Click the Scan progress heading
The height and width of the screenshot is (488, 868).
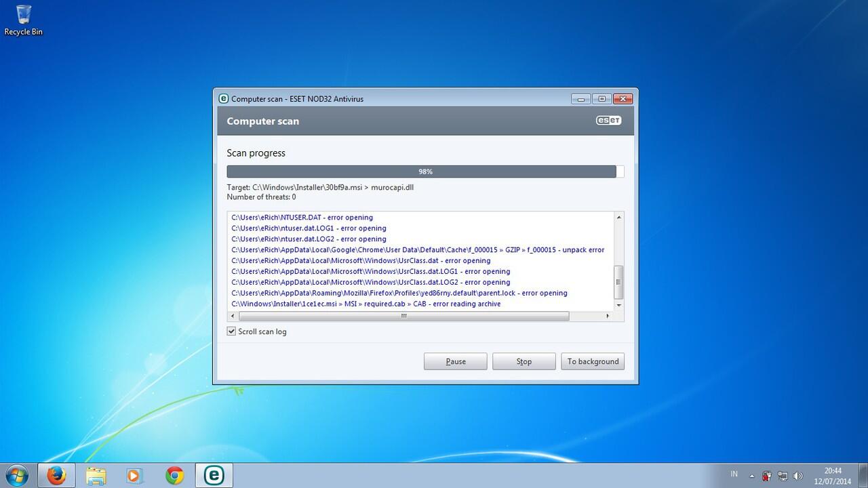[x=256, y=153]
